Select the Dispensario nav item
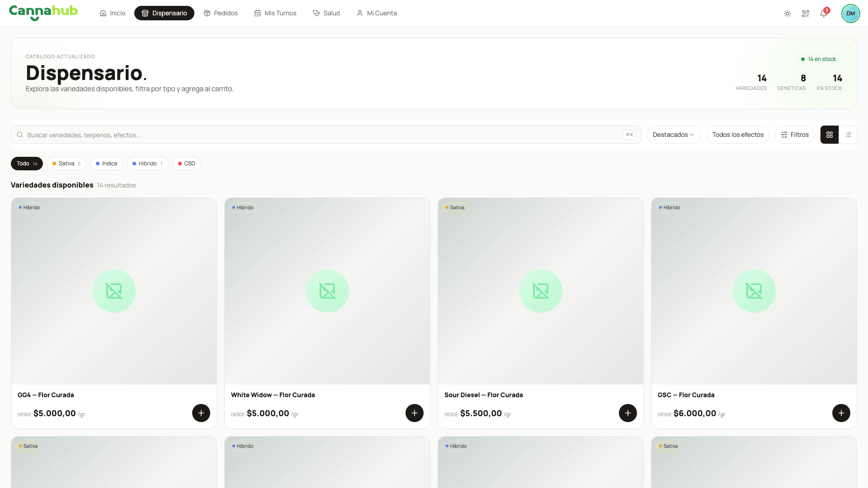868x488 pixels. pyautogui.click(x=164, y=13)
